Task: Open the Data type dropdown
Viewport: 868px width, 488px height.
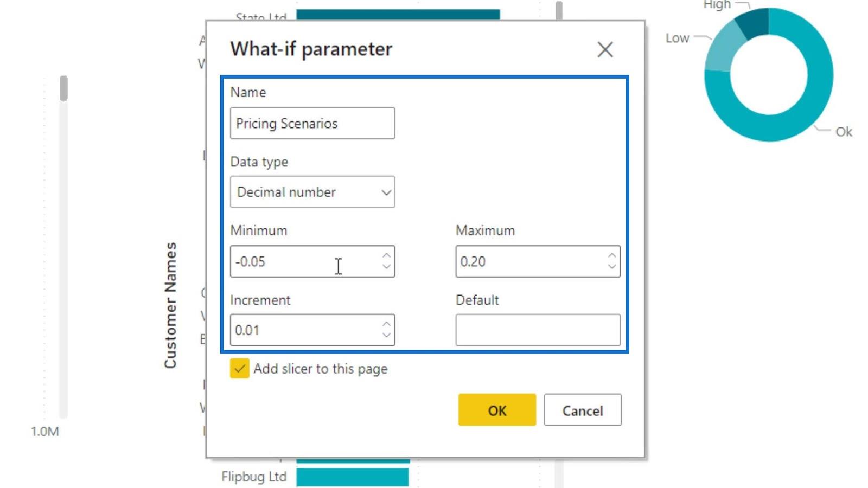Action: pyautogui.click(x=312, y=192)
